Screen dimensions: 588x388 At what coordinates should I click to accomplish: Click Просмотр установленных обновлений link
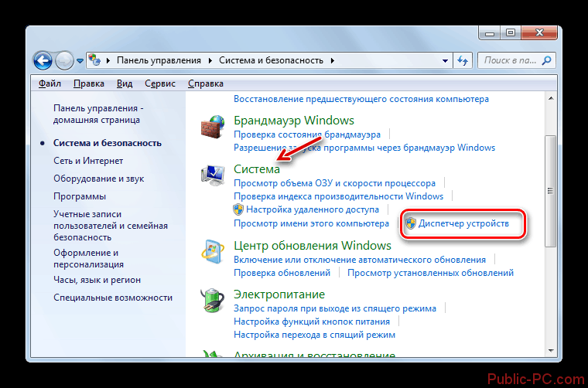click(x=430, y=273)
